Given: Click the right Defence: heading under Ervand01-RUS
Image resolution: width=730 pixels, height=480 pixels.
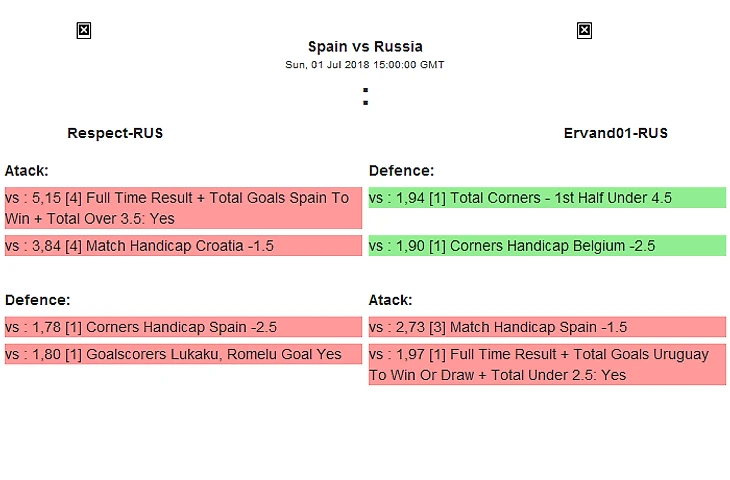Looking at the screenshot, I should click(x=402, y=171).
